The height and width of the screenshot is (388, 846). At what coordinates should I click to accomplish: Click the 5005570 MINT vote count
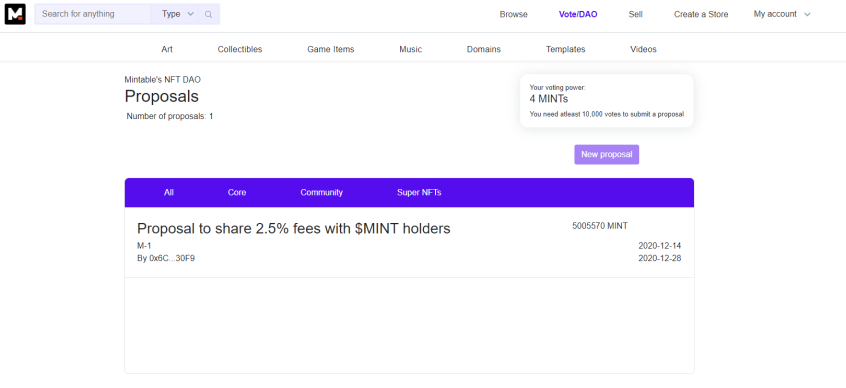(x=600, y=226)
